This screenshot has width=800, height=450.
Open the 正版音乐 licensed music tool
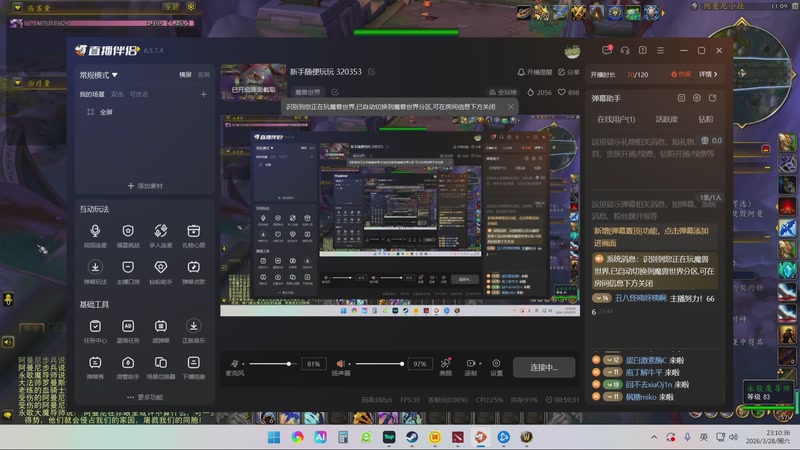[193, 331]
